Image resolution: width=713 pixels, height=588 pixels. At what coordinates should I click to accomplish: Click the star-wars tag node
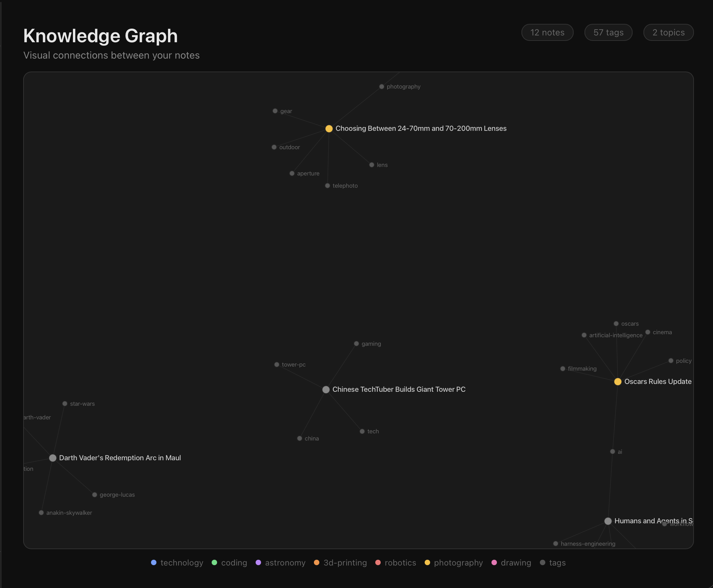[65, 404]
